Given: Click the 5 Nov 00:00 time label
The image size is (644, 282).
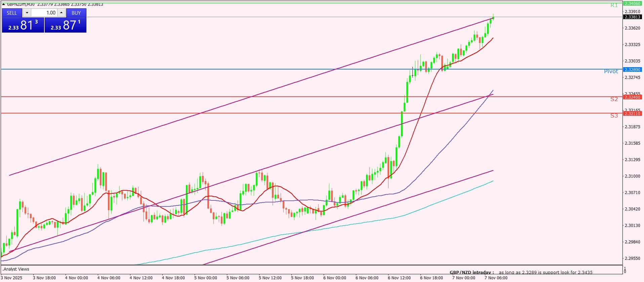Looking at the screenshot, I should pos(206,278).
